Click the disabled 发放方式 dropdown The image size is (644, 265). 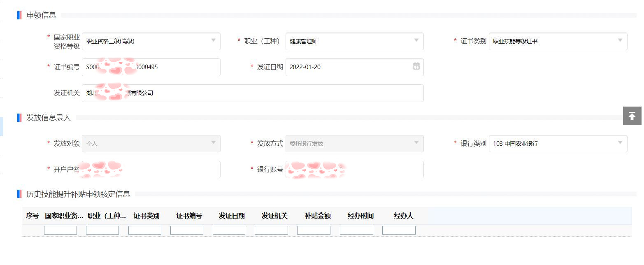pyautogui.click(x=354, y=144)
